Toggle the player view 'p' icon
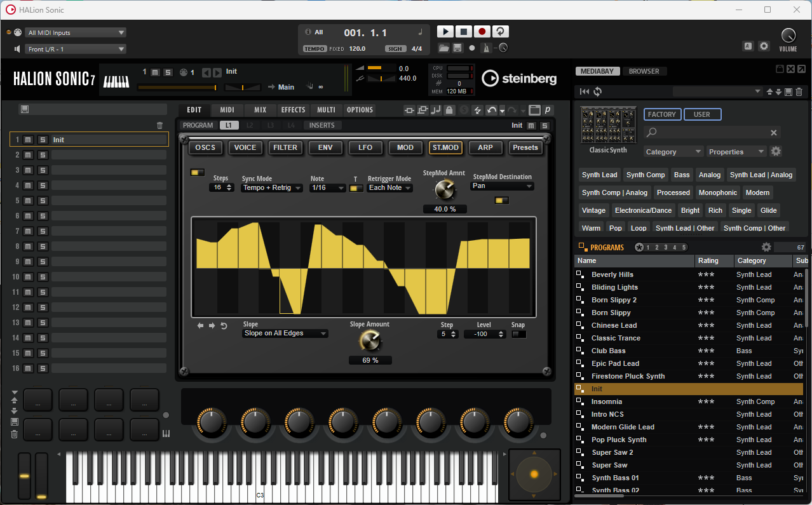This screenshot has height=505, width=812. click(x=547, y=110)
